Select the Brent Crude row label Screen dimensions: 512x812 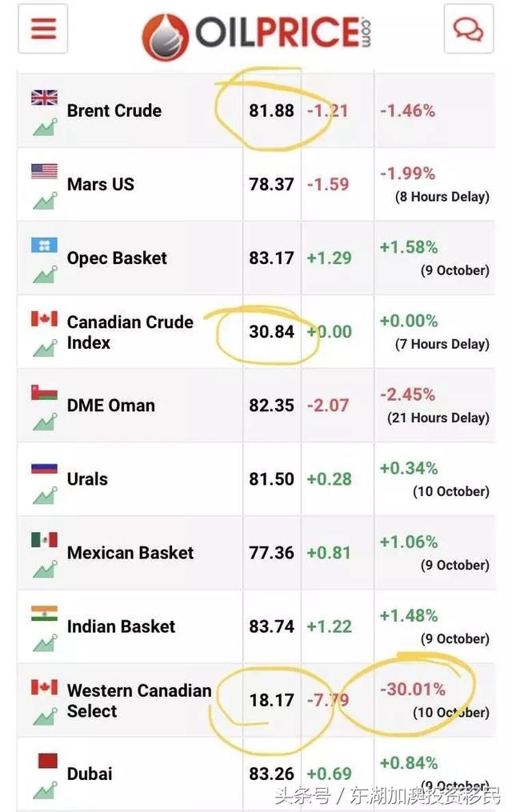(114, 110)
